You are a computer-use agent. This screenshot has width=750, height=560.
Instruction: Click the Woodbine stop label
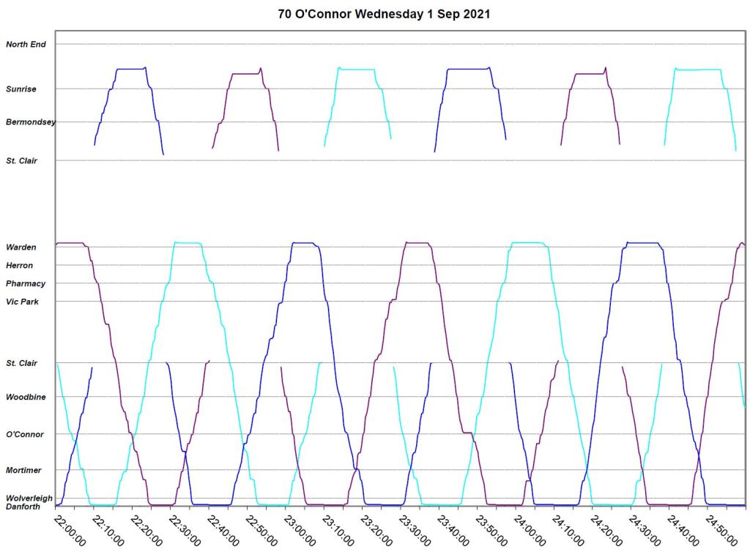(x=26, y=397)
